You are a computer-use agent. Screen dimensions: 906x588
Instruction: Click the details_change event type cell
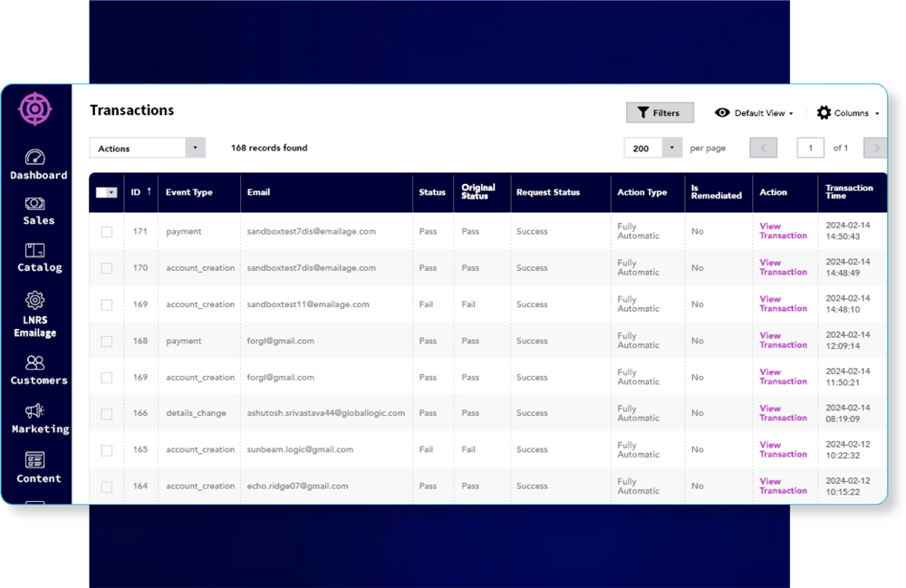point(196,413)
